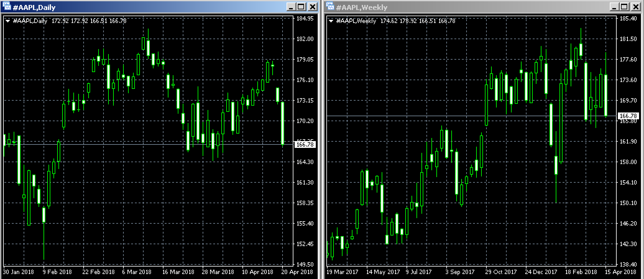
Task: Click the Daily OHLC text 172.92 172.92 166.51 166.78
Action: (89, 21)
